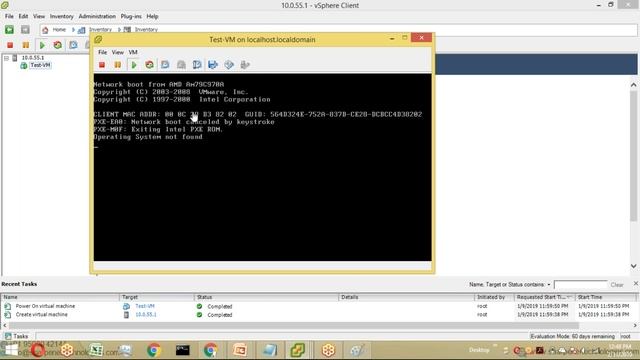Open View menu in Test-VM console window
640x360 pixels.
pyautogui.click(x=118, y=52)
